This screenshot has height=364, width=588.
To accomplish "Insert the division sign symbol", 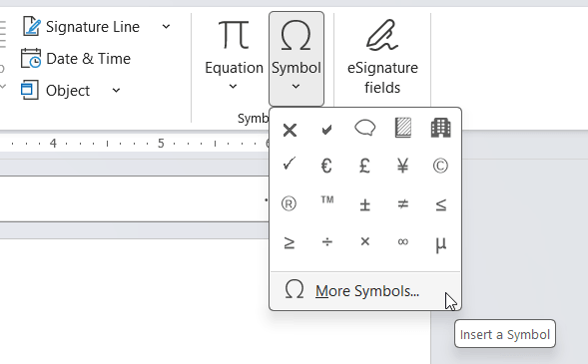I will pos(327,242).
